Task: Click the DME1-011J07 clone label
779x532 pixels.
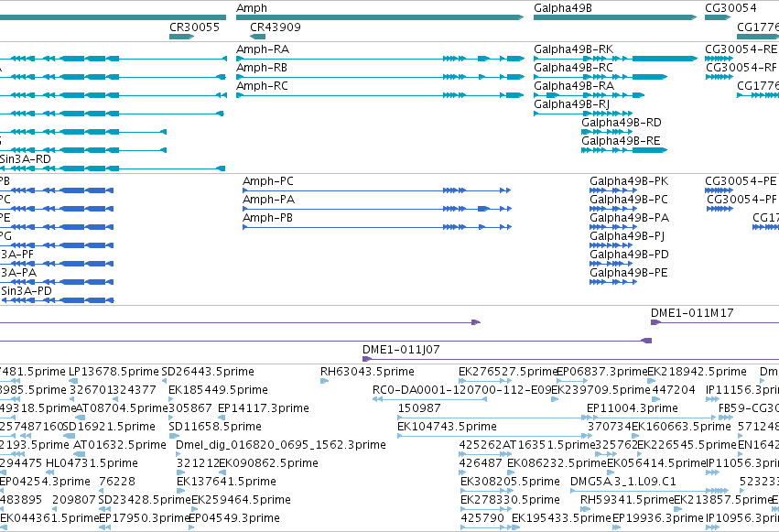Action: [401, 350]
